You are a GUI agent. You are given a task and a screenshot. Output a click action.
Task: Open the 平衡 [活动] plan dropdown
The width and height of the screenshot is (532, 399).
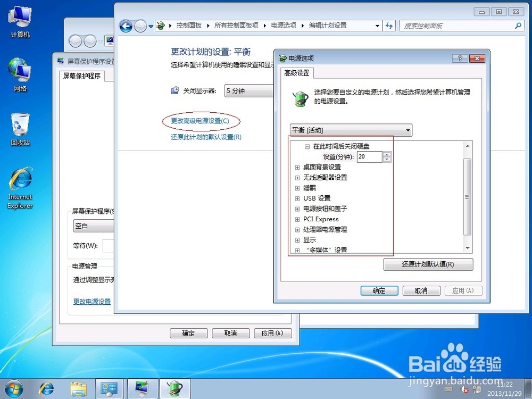point(351,130)
